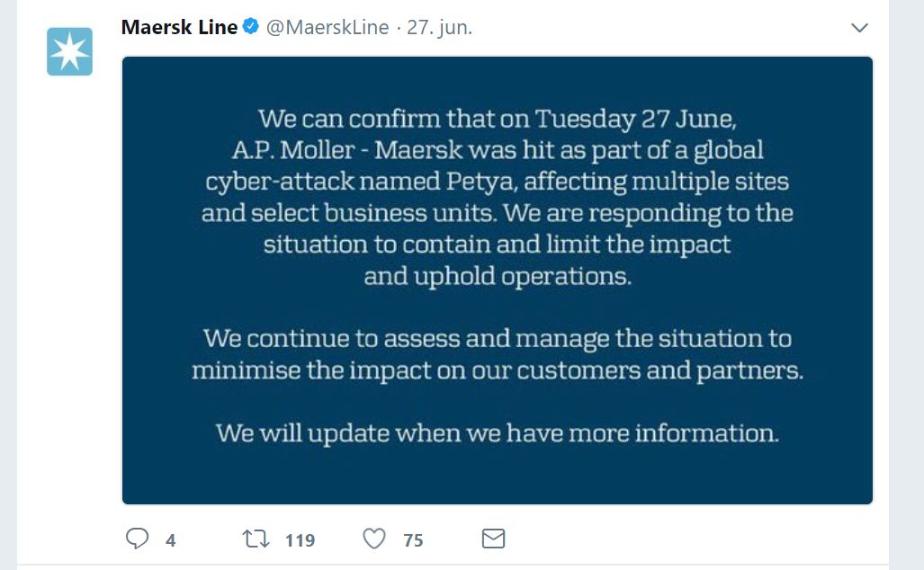Click the 'We continue to assess' paragraph
This screenshot has height=570, width=924.
tap(497, 339)
